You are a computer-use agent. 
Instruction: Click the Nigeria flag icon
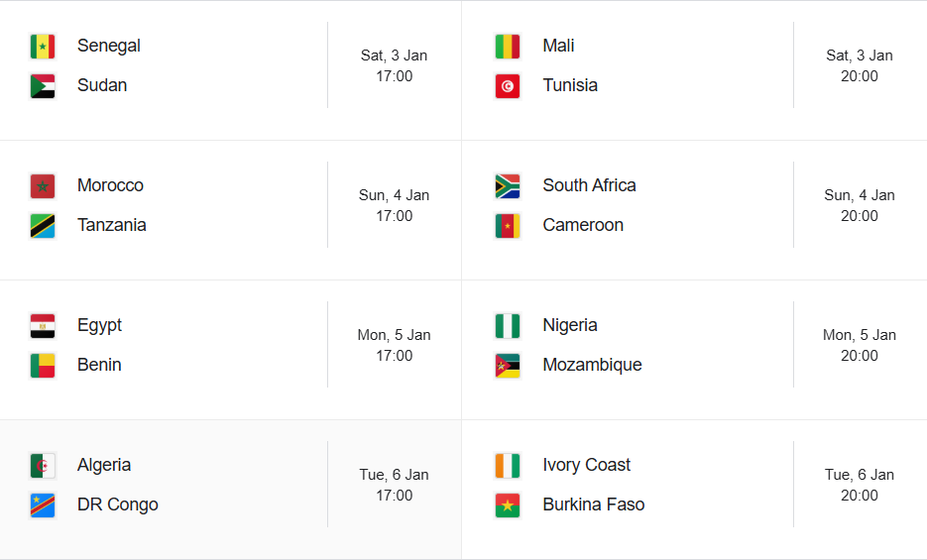(x=508, y=326)
